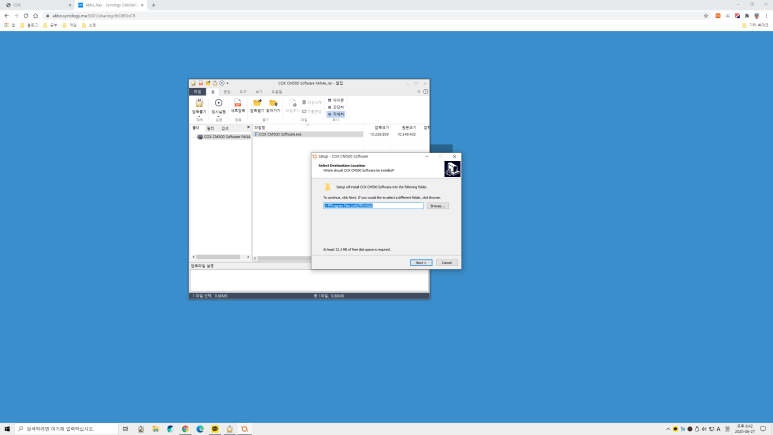This screenshot has height=435, width=773.
Task: Click the Edge icon on taskbar
Action: click(200, 429)
